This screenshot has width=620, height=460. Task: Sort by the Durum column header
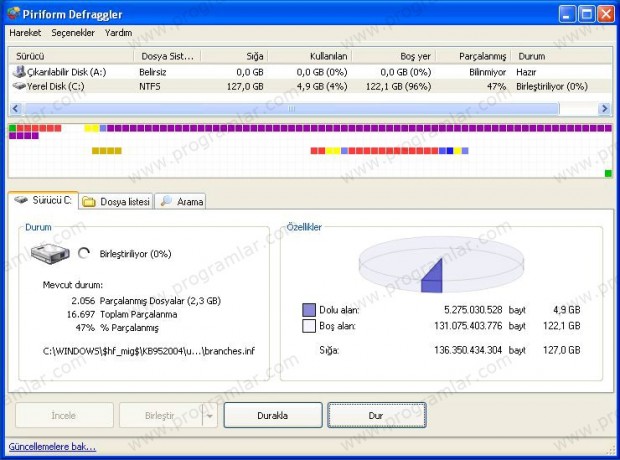tap(561, 56)
